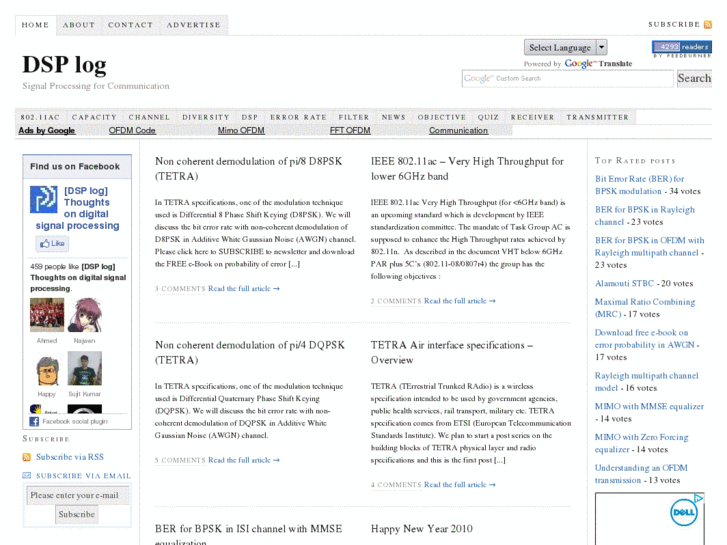727x545 pixels.
Task: Click Read the full article under DQPSK post
Action: 244,460
